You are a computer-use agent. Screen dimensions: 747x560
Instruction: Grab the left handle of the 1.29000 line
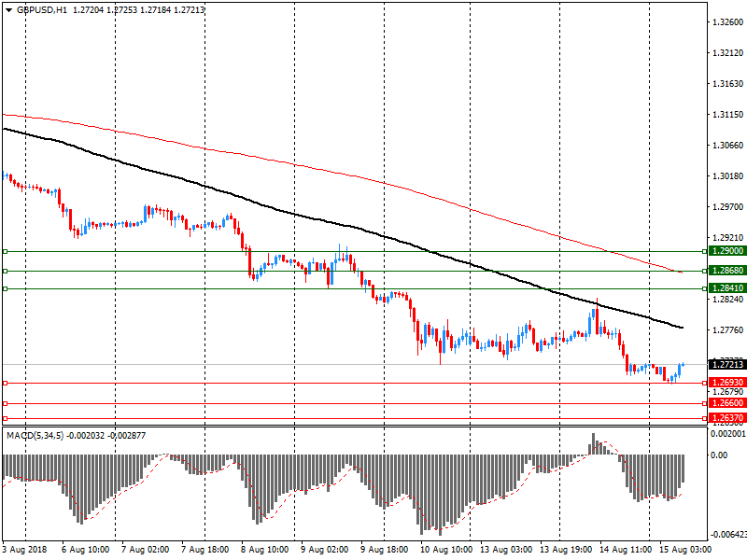6,251
